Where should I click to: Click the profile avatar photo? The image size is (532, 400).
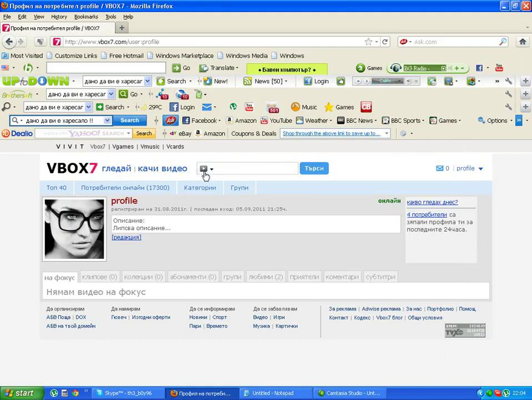click(74, 229)
